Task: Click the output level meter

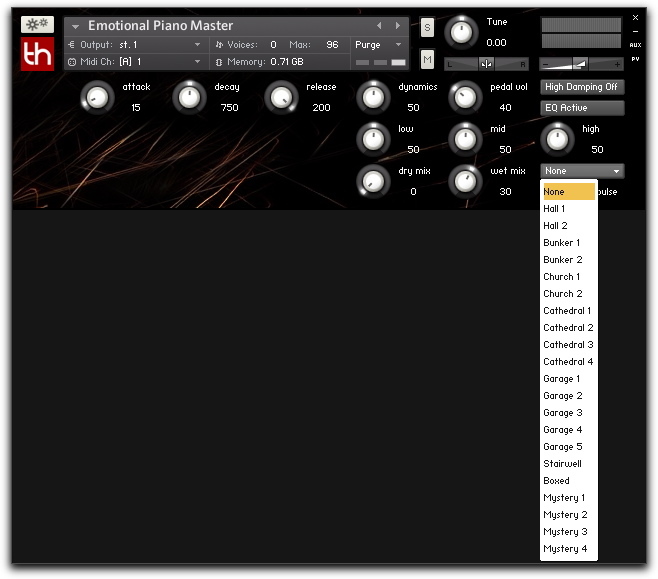Action: (x=581, y=33)
